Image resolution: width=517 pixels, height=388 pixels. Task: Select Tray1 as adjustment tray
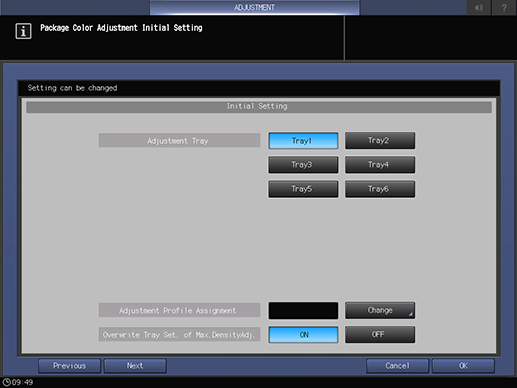click(303, 141)
